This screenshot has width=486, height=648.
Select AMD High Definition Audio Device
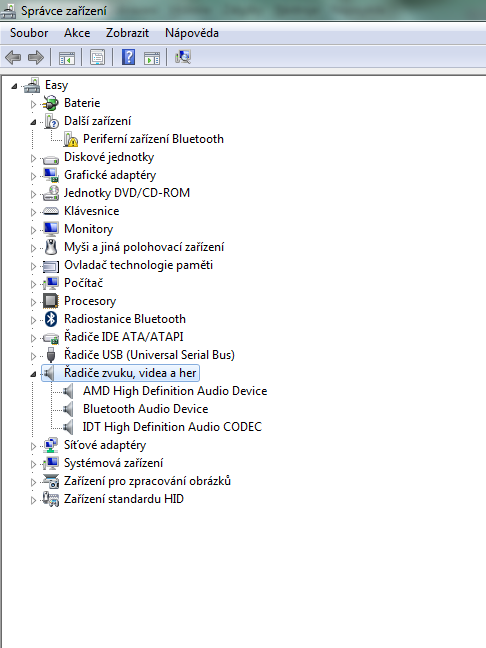coord(175,391)
